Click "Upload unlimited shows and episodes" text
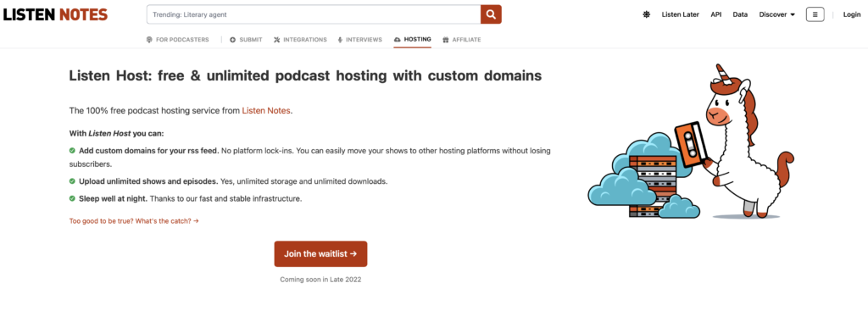The height and width of the screenshot is (322, 868). coord(148,181)
